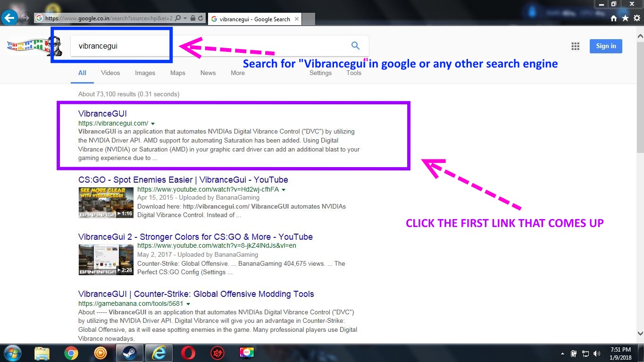This screenshot has height=362, width=644.
Task: Open Steam from the taskbar
Action: 129,353
